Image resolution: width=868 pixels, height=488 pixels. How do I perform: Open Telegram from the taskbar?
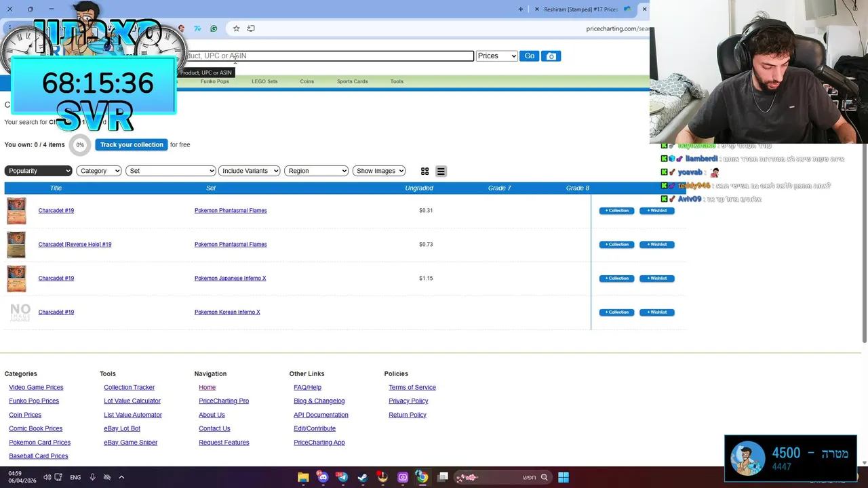pos(342,477)
